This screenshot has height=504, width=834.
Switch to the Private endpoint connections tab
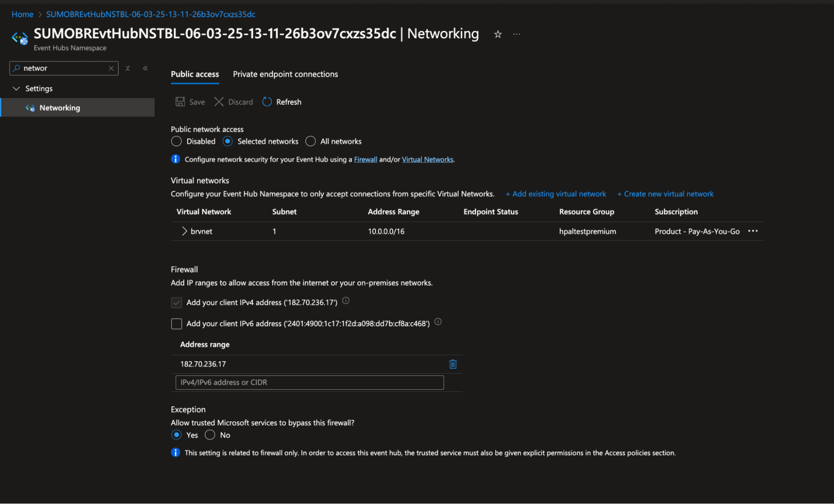285,74
